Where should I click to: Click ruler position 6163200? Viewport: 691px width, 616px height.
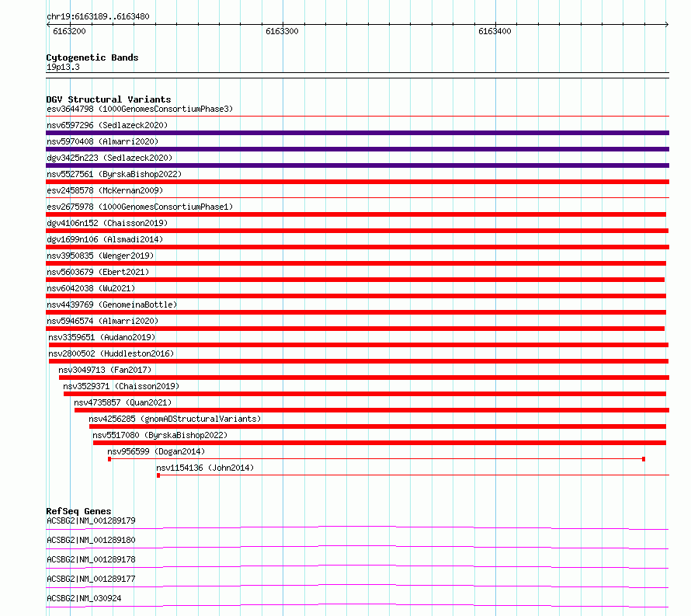(x=69, y=31)
